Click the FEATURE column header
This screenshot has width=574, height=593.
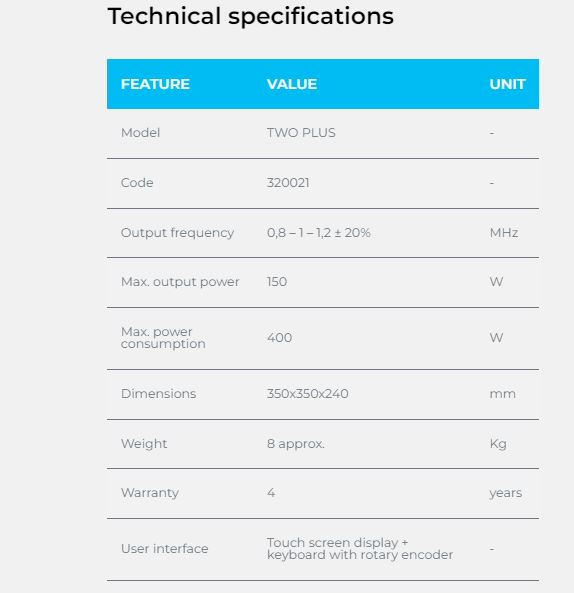click(x=155, y=84)
